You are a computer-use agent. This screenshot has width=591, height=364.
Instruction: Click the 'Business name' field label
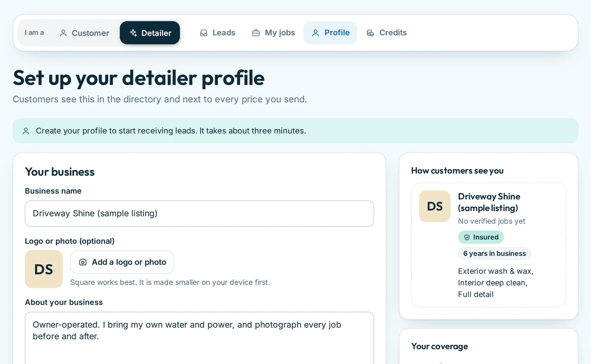click(53, 191)
